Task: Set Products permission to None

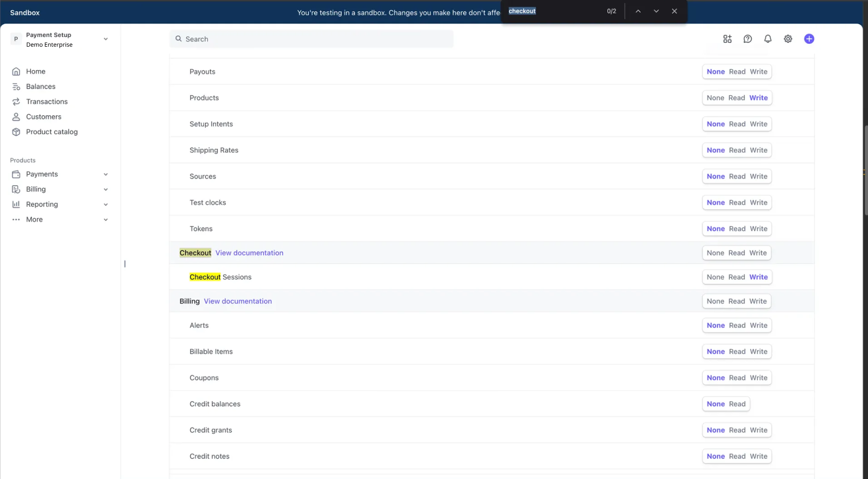Action: tap(715, 97)
